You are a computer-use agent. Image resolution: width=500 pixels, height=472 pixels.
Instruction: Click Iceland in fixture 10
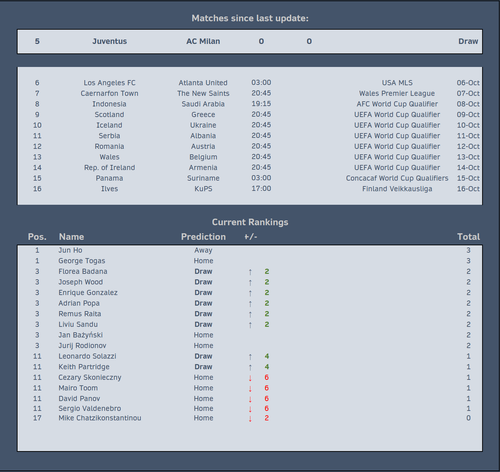tap(109, 125)
